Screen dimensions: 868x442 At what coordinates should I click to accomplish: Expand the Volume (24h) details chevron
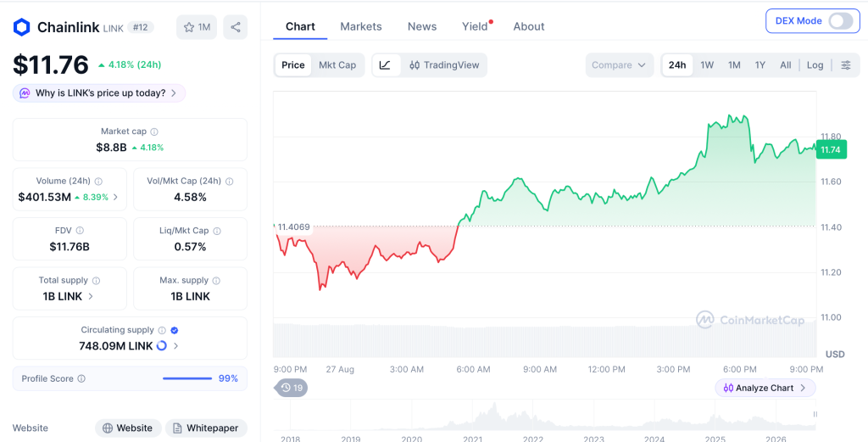coord(115,197)
